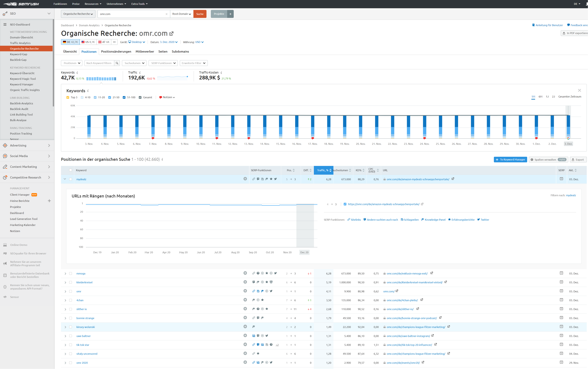Open the Suchvolumen filter dropdown
The height and width of the screenshot is (369, 588).
[x=134, y=63]
